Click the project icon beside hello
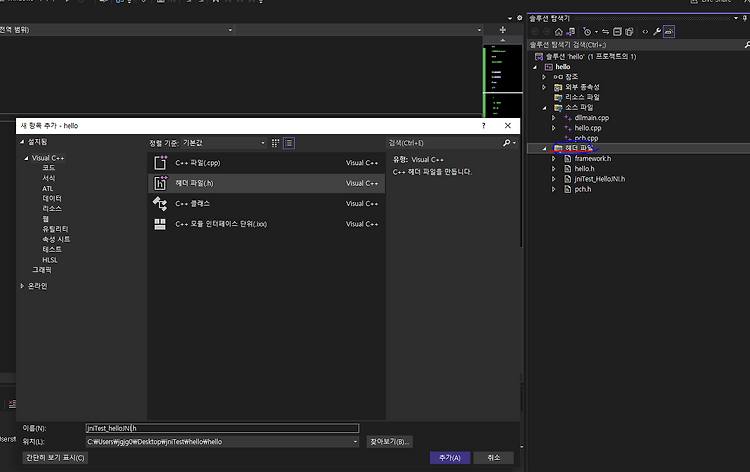 coord(549,67)
